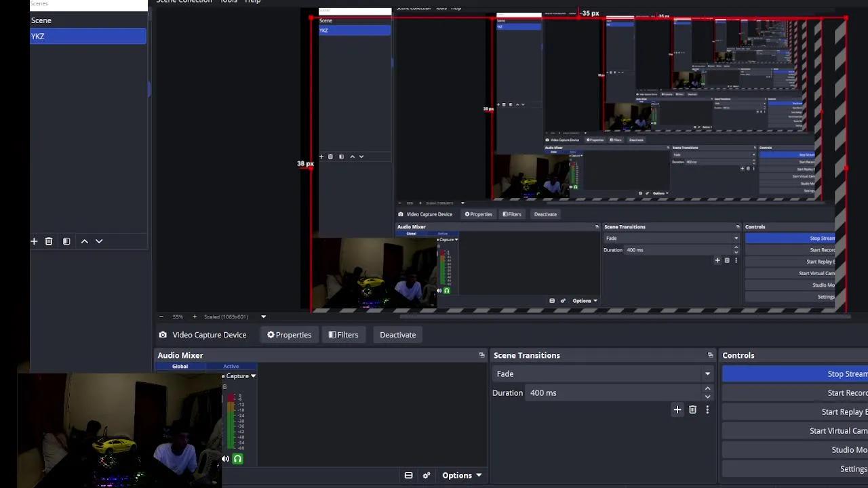Select the YKZ scene

coord(88,36)
